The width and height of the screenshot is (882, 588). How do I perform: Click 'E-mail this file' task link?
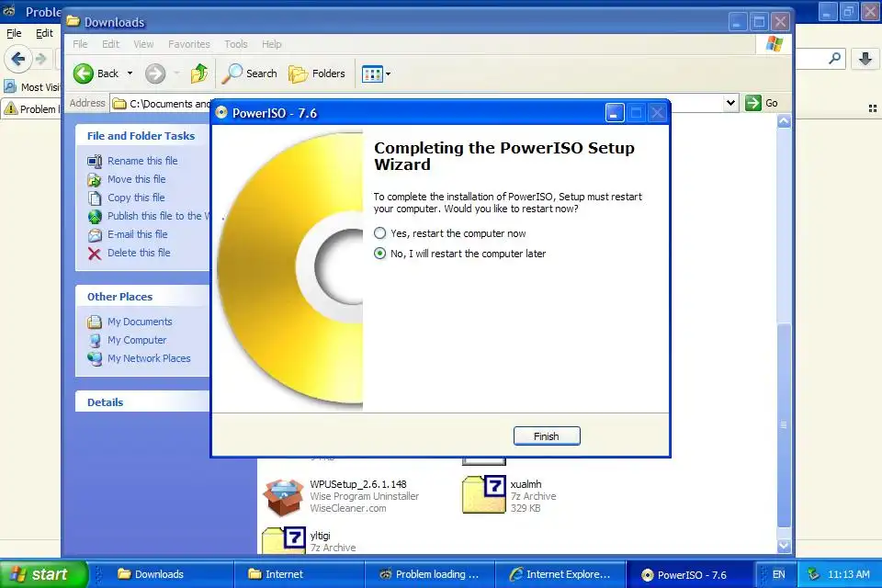[x=137, y=234]
